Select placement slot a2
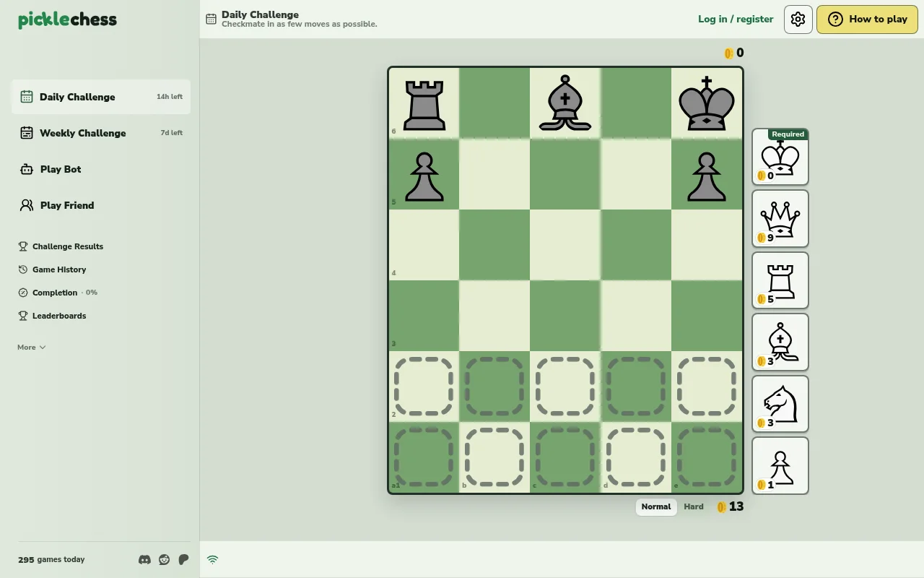924x578 pixels. point(424,387)
